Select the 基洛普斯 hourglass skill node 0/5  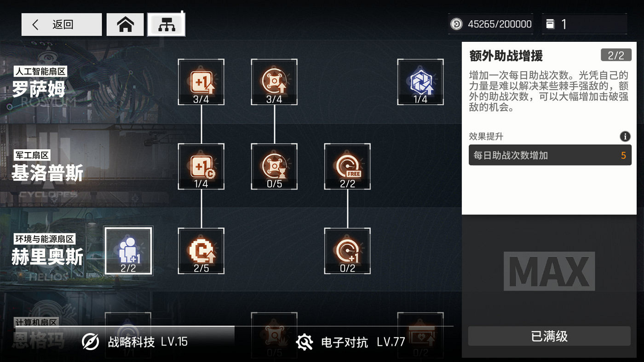point(274,166)
